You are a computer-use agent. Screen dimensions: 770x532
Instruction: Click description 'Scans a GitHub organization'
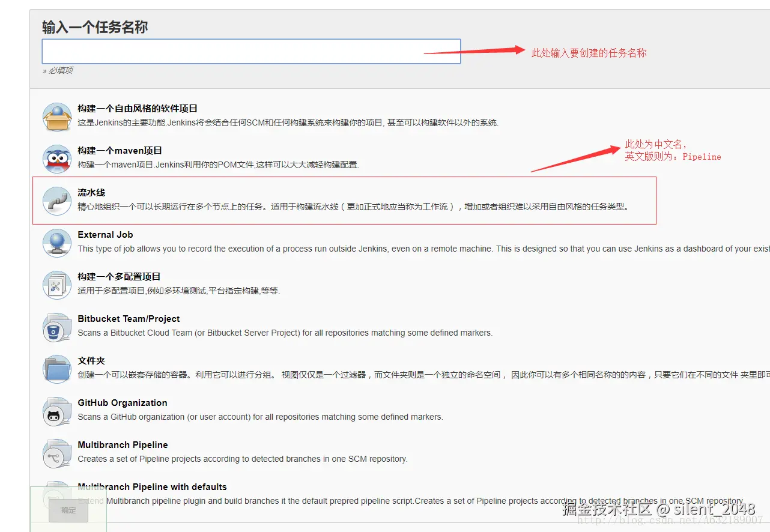coord(260,417)
